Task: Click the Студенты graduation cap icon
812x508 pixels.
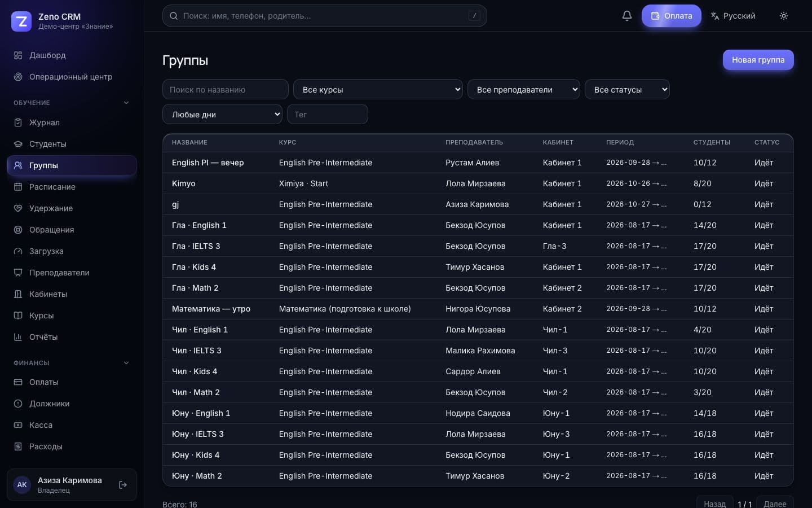Action: click(18, 144)
